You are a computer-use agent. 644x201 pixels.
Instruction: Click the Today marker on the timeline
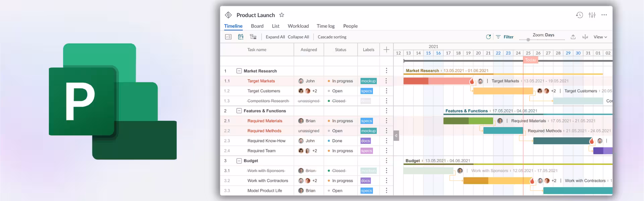[x=530, y=60]
